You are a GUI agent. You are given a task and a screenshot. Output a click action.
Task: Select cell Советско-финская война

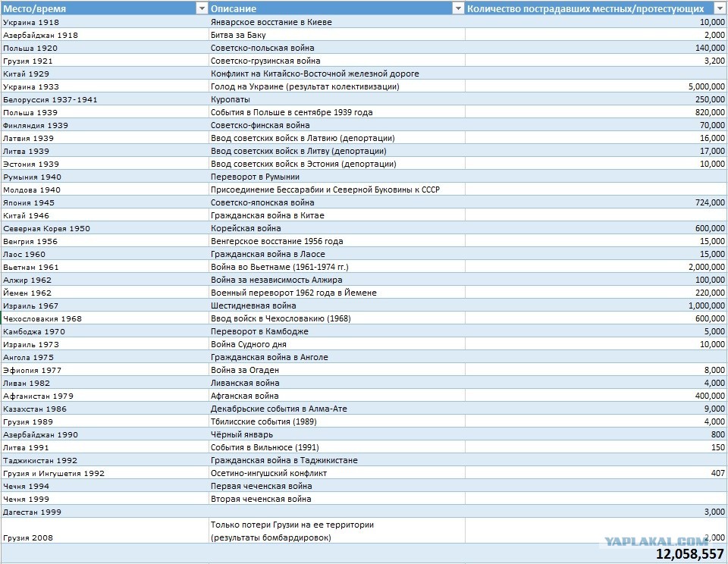[337, 125]
